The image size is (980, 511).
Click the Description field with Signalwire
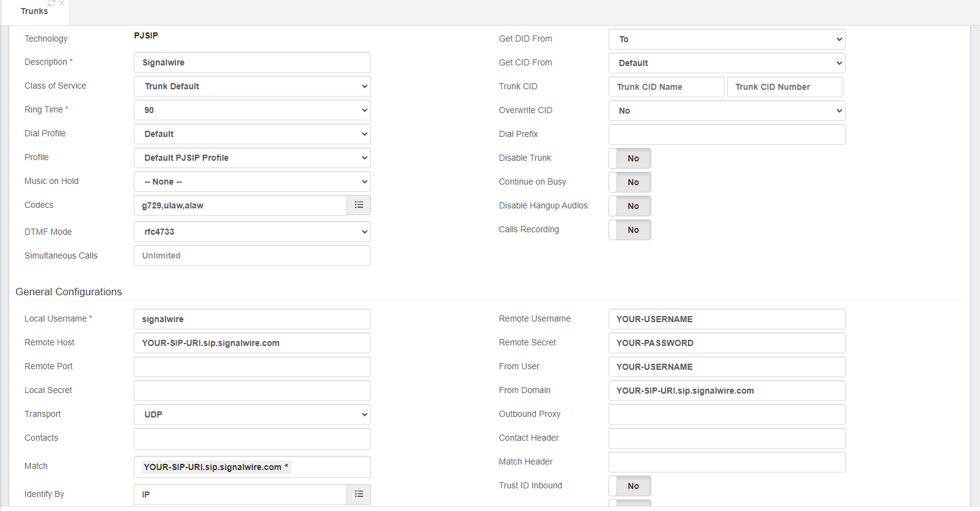click(252, 62)
